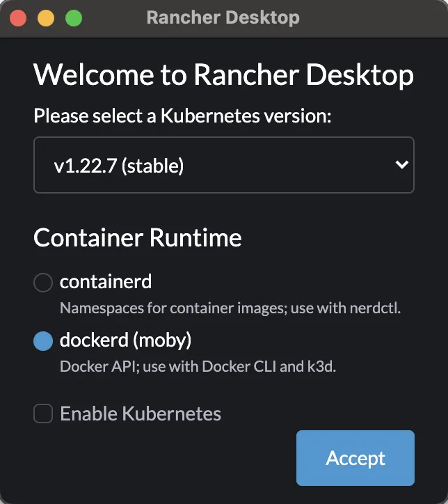Select the containerd radio button
448x504 pixels.
click(x=43, y=283)
